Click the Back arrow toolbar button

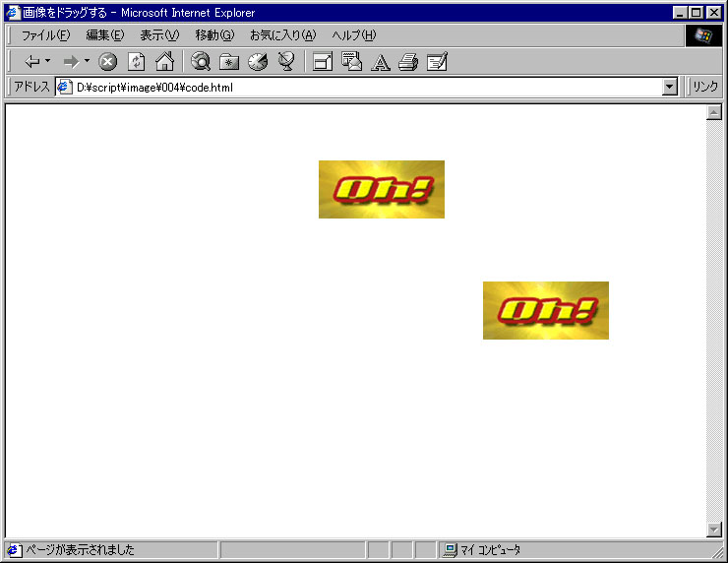[x=32, y=61]
